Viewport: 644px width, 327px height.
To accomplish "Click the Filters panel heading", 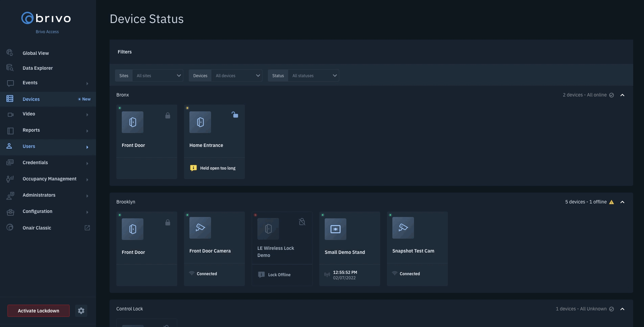I will coord(125,52).
